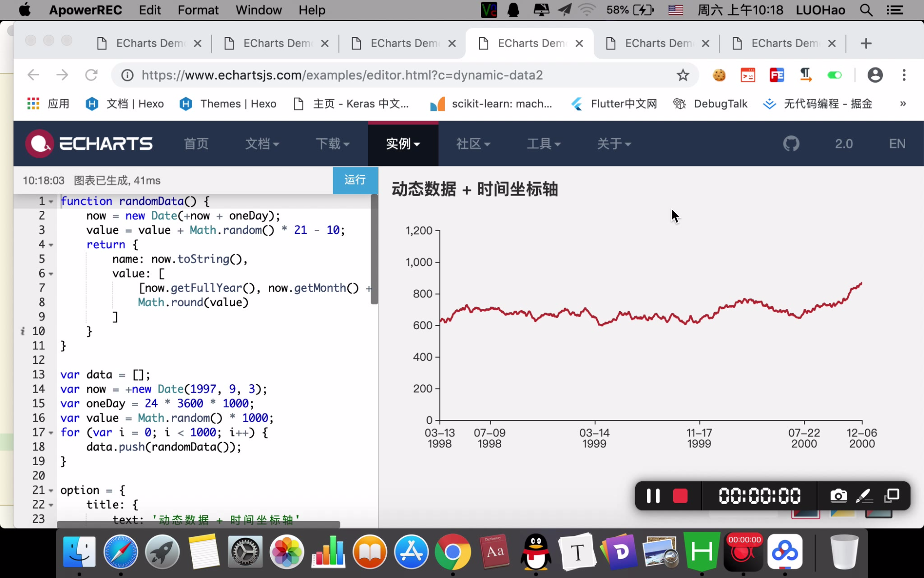Screen dimensions: 924x578
Task: Click the ECharts logo
Action: (89, 144)
